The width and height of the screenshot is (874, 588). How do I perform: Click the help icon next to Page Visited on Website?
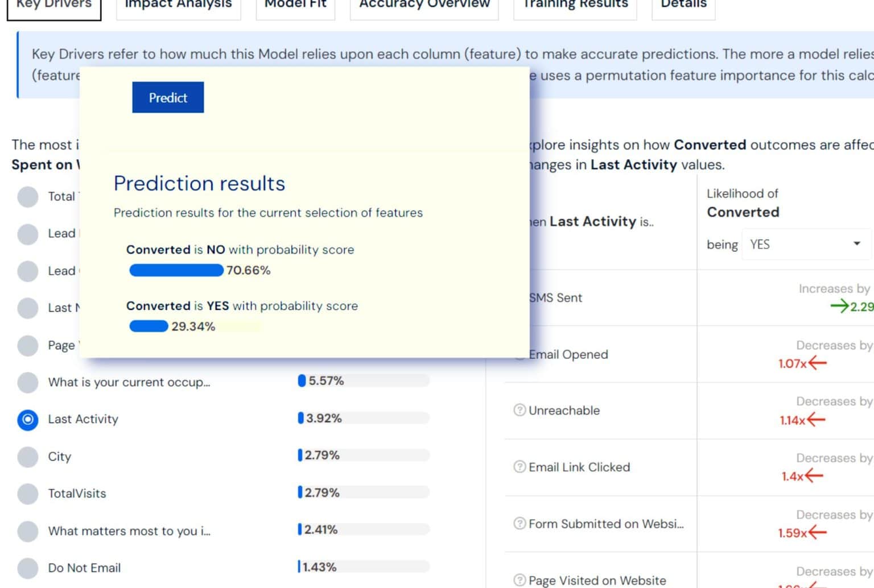tap(518, 580)
